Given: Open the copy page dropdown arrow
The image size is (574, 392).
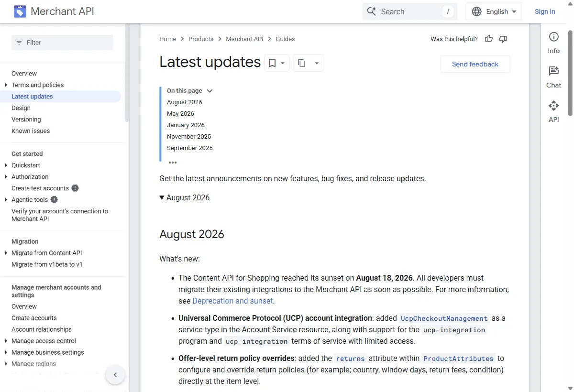Looking at the screenshot, I should pos(317,63).
